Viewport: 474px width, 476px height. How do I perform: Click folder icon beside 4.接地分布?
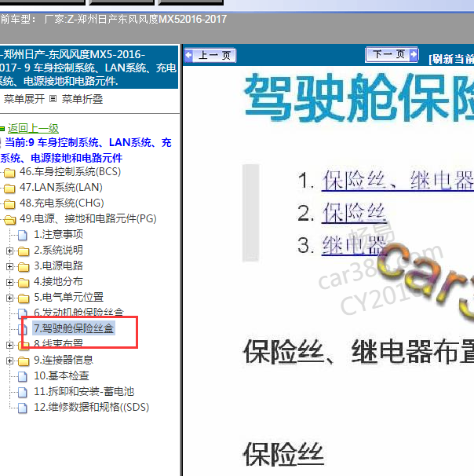coord(24,283)
